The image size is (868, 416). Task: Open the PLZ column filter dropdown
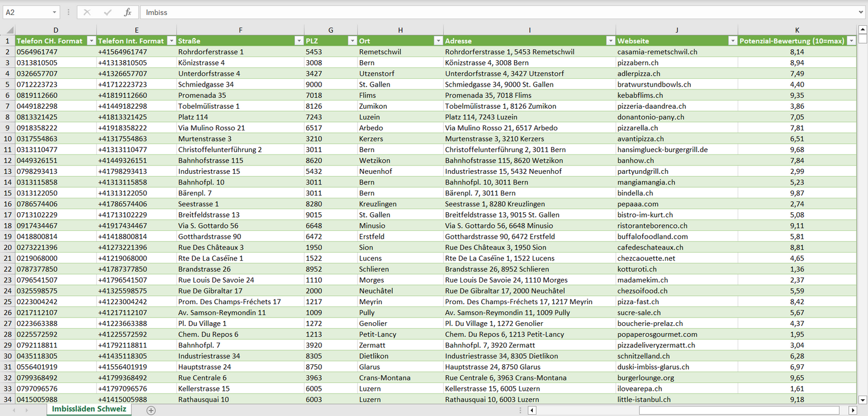(351, 41)
